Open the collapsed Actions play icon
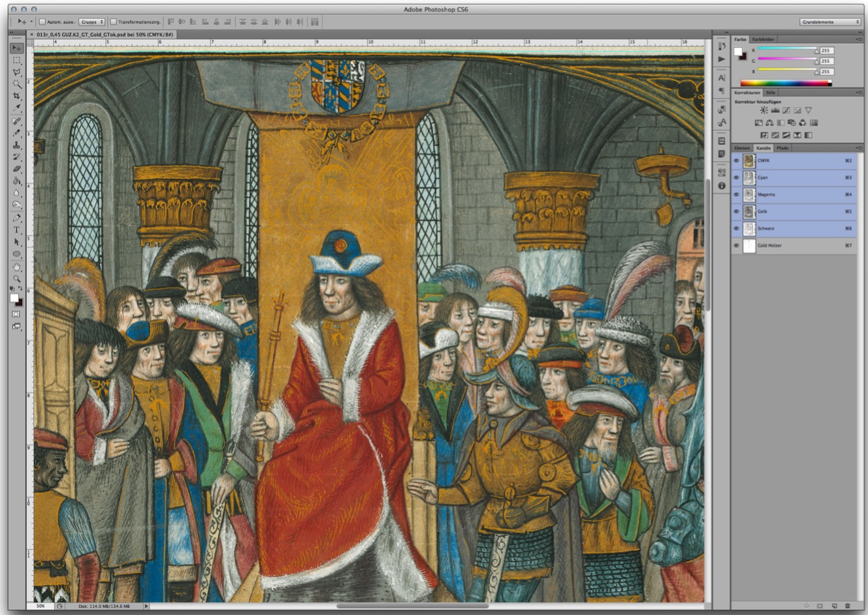The width and height of the screenshot is (868, 615). click(x=721, y=59)
